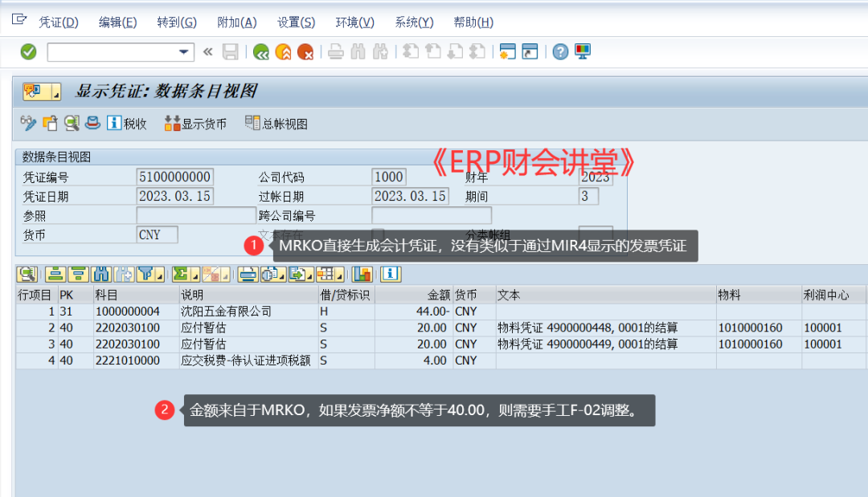Click the green Back arrow icon
This screenshot has width=868, height=497.
click(260, 52)
